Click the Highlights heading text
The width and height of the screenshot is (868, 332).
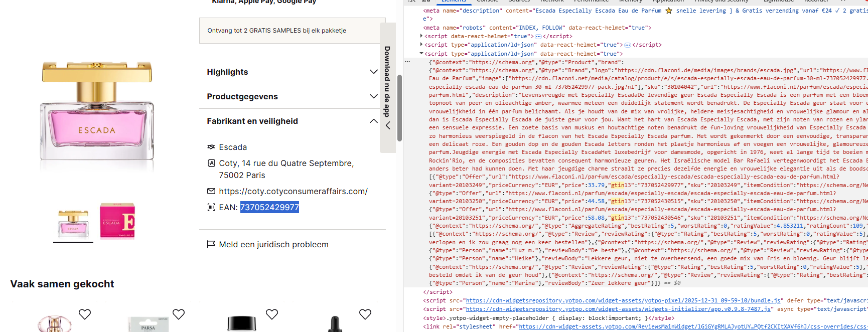[x=227, y=72]
